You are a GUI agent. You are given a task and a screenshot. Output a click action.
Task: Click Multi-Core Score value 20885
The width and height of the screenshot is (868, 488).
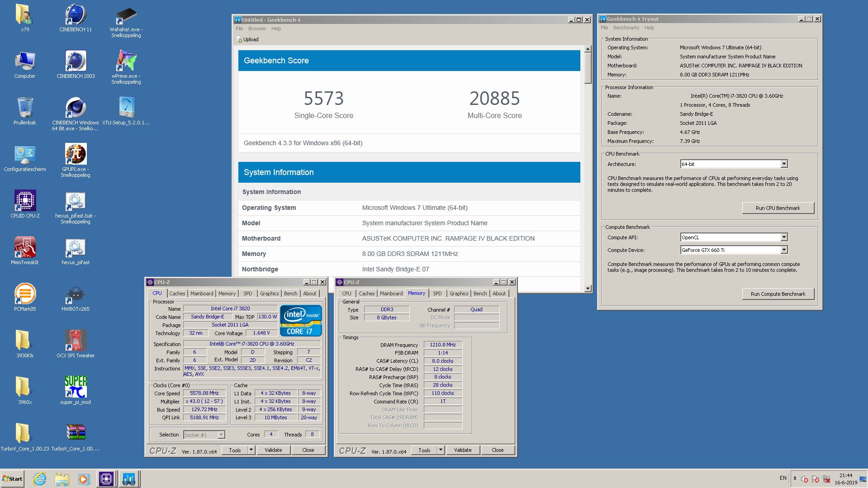pyautogui.click(x=494, y=98)
